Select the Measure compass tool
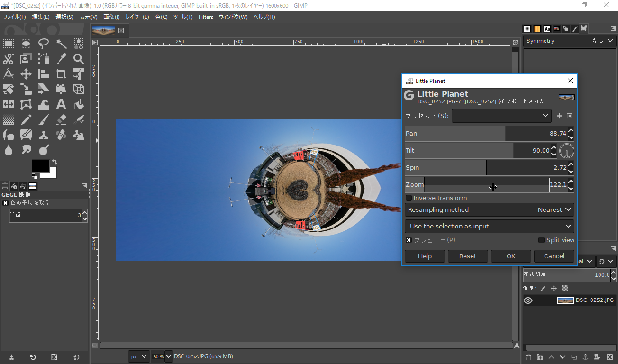The image size is (618, 364). [x=9, y=73]
